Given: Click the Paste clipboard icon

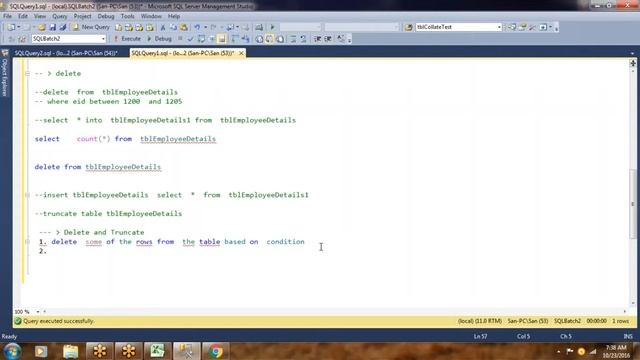Looking at the screenshot, I should 184,27.
